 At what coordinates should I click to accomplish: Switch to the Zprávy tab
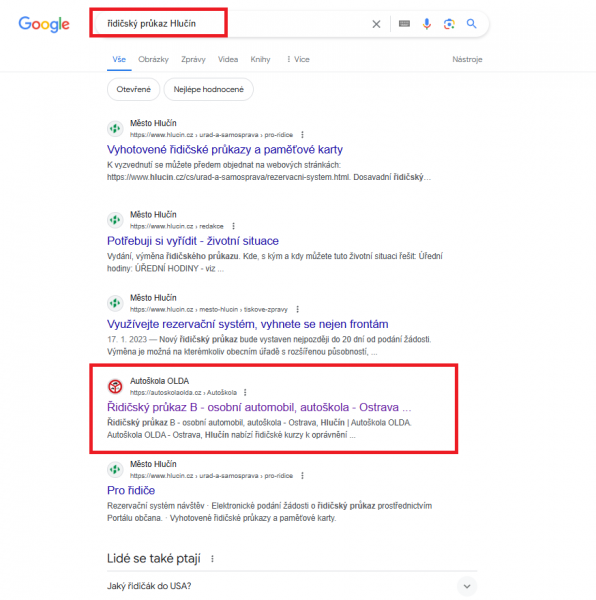click(193, 59)
